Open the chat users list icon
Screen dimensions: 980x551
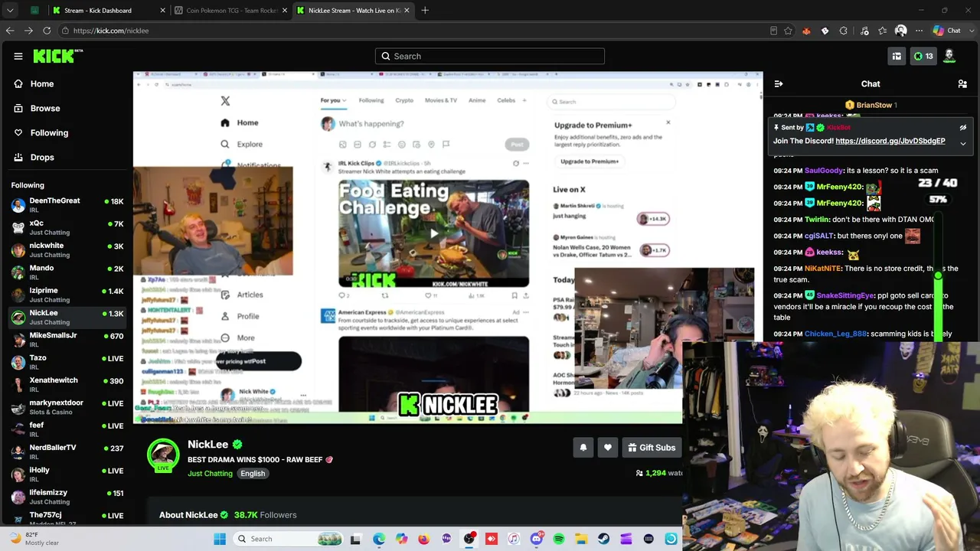962,84
